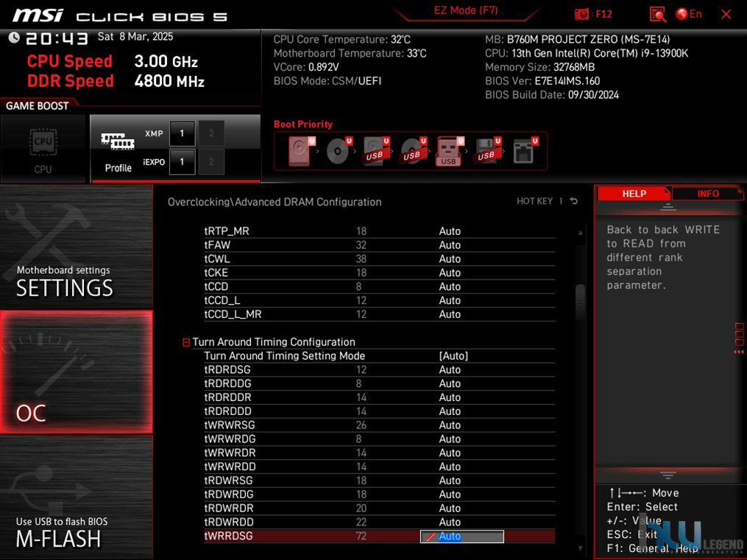The height and width of the screenshot is (560, 747).
Task: Open the SETTINGS motherboard settings section
Action: point(77,247)
